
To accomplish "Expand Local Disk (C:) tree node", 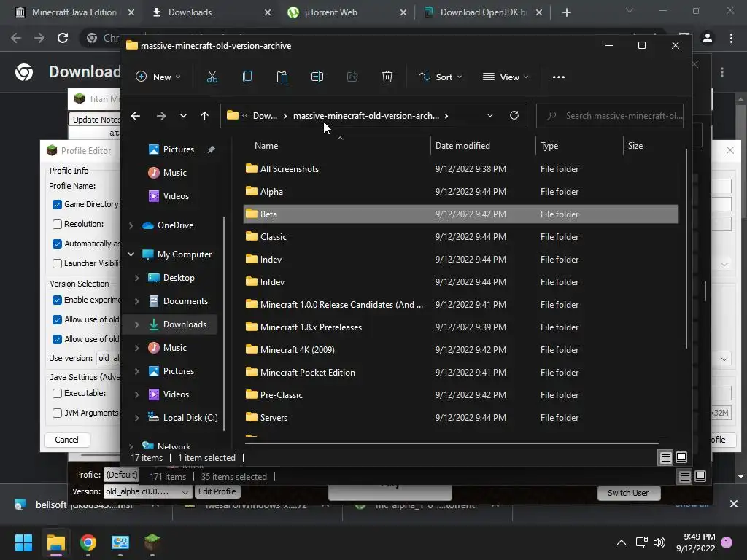I will pyautogui.click(x=136, y=418).
